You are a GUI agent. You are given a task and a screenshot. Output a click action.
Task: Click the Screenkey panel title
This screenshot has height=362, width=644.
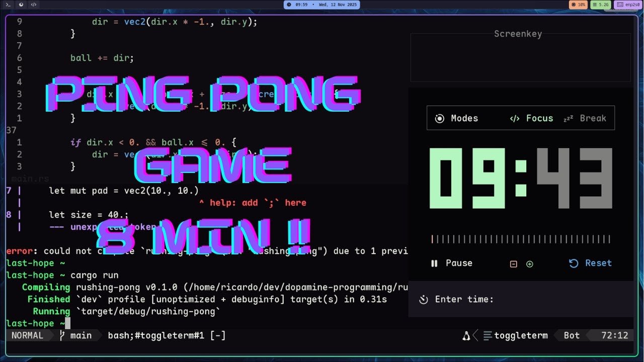518,34
